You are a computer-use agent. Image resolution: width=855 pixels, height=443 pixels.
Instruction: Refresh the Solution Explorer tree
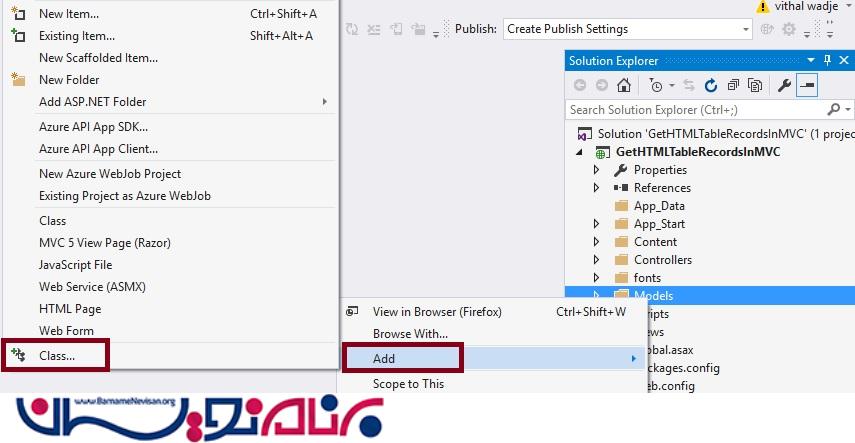[x=711, y=85]
